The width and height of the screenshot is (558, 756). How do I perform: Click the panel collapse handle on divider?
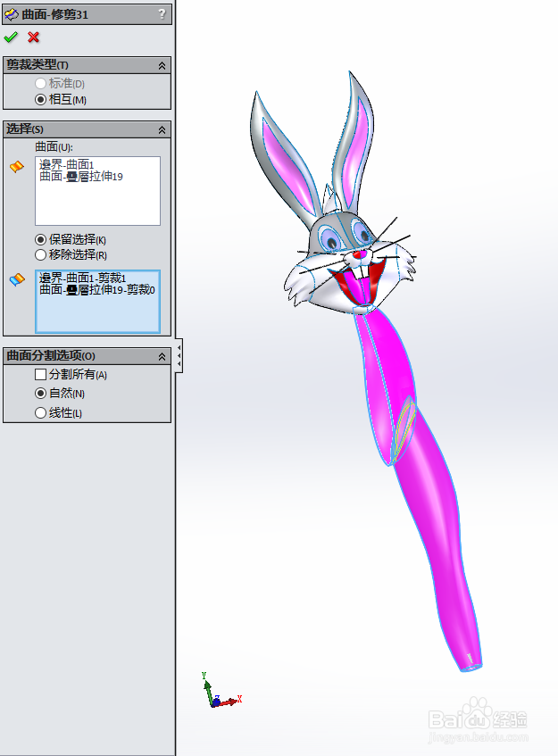[x=179, y=356]
